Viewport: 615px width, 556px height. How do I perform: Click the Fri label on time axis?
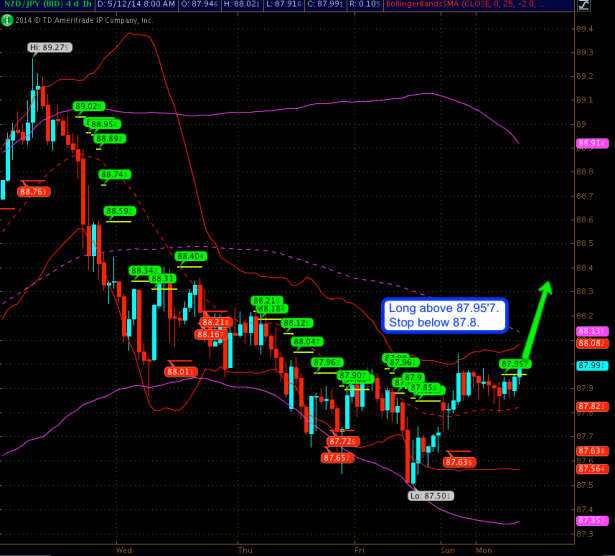click(357, 549)
